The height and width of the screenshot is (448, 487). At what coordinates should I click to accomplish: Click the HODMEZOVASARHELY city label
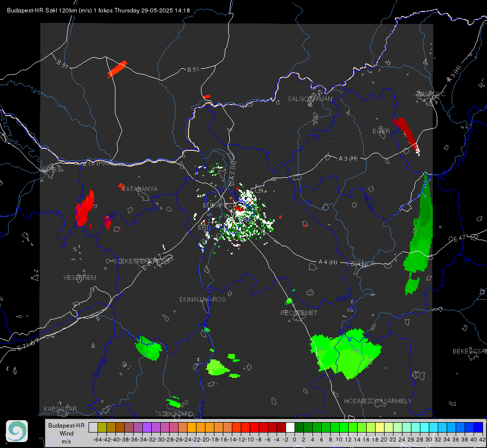coord(378,401)
